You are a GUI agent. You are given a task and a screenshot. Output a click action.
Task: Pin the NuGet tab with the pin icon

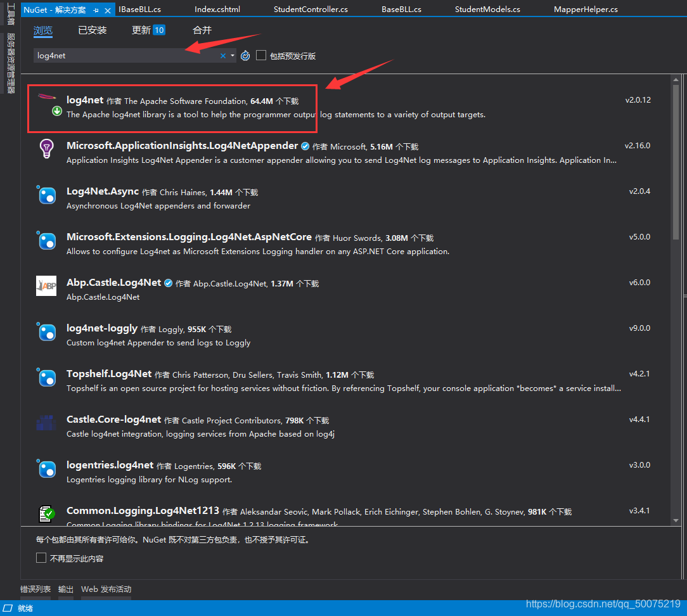[x=96, y=10]
